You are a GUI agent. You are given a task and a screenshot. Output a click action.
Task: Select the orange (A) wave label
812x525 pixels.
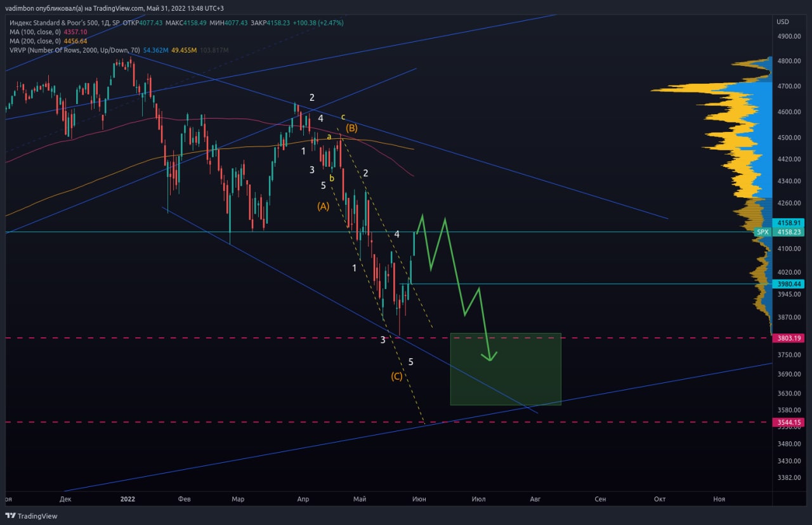(324, 206)
